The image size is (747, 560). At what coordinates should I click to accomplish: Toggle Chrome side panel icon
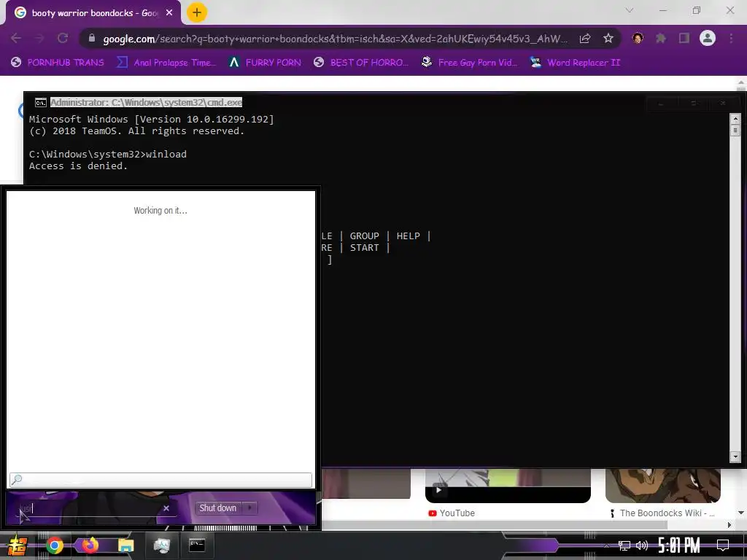click(684, 38)
